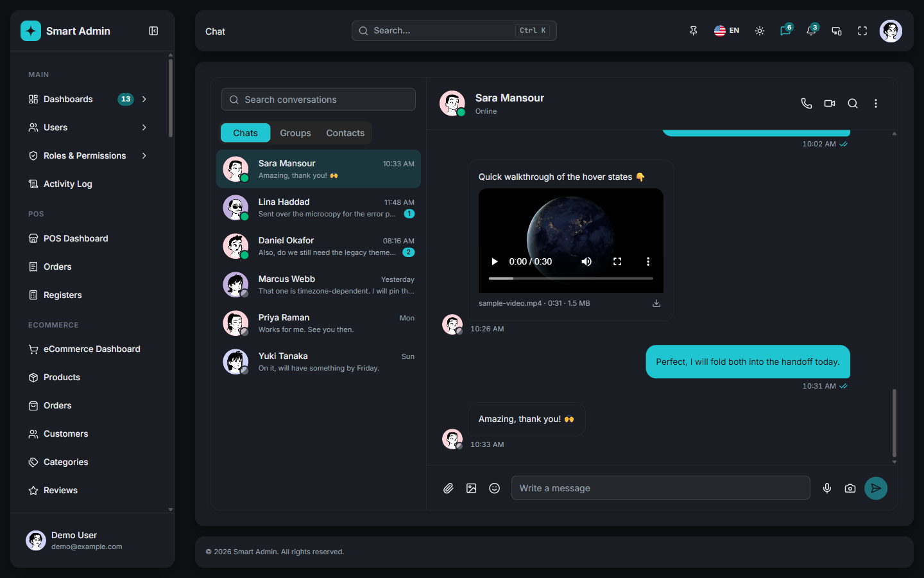The width and height of the screenshot is (924, 578).
Task: Send the message with the arrow button
Action: click(876, 488)
